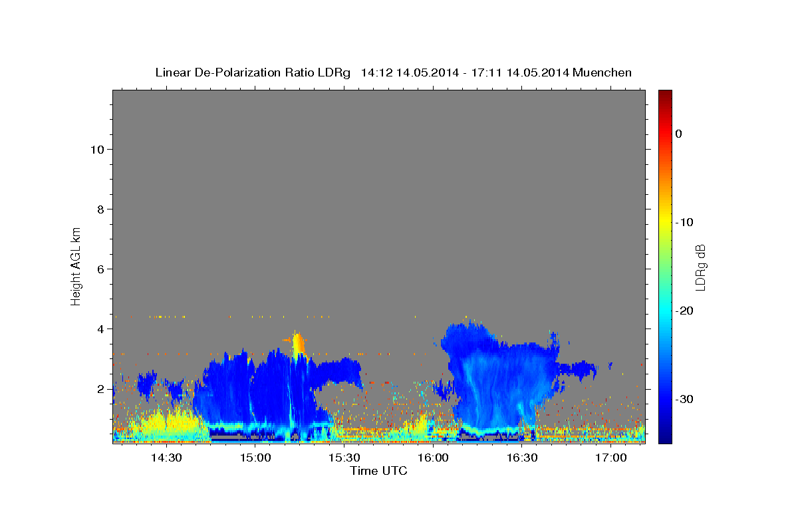Click the colorbar value 0
798x532 pixels.
[678, 134]
